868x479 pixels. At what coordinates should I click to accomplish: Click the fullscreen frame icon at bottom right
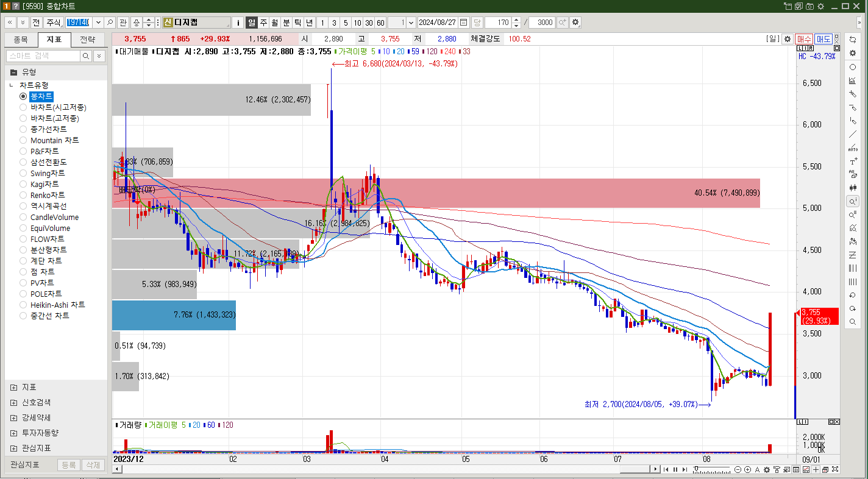point(834,469)
